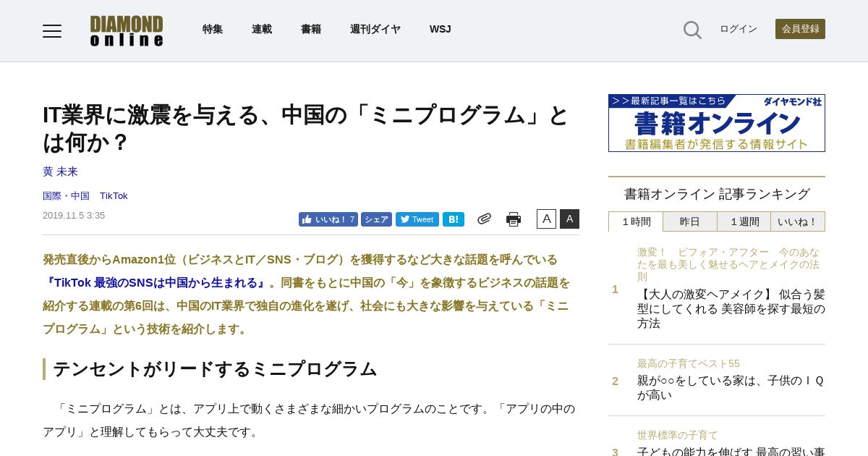Click the date 2019.11.5 3:35
The width and height of the screenshot is (868, 456).
(74, 216)
